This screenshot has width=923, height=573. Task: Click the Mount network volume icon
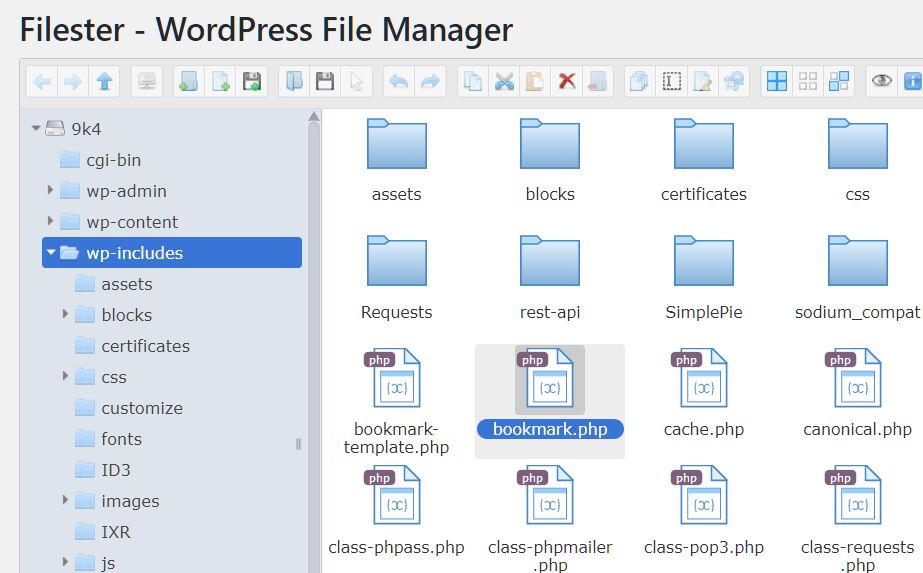click(147, 81)
